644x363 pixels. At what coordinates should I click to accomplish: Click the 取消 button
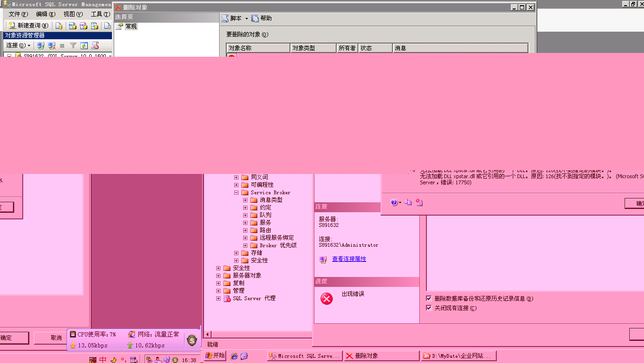point(56,338)
